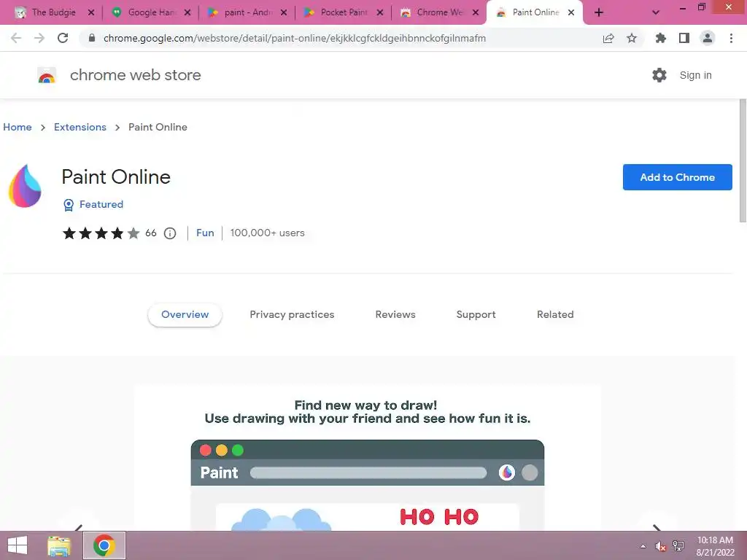Close the The Budgie tab
Viewport: 747px width, 560px height.
(x=91, y=12)
